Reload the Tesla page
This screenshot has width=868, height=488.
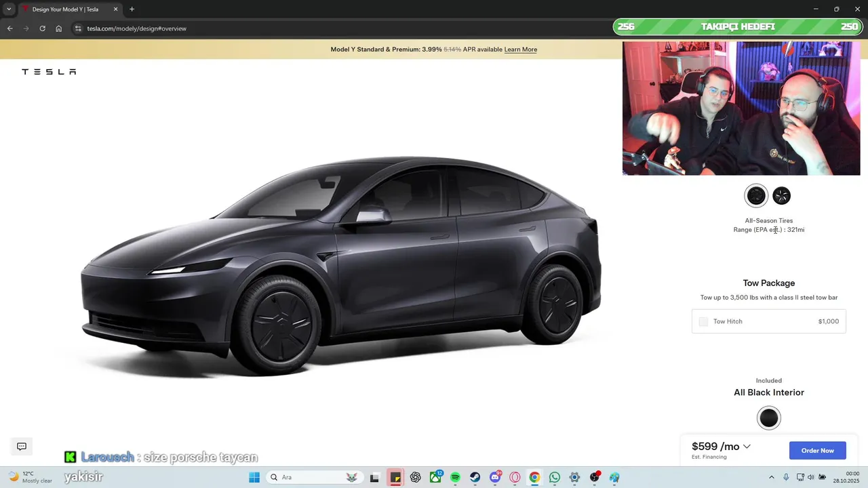coord(42,28)
